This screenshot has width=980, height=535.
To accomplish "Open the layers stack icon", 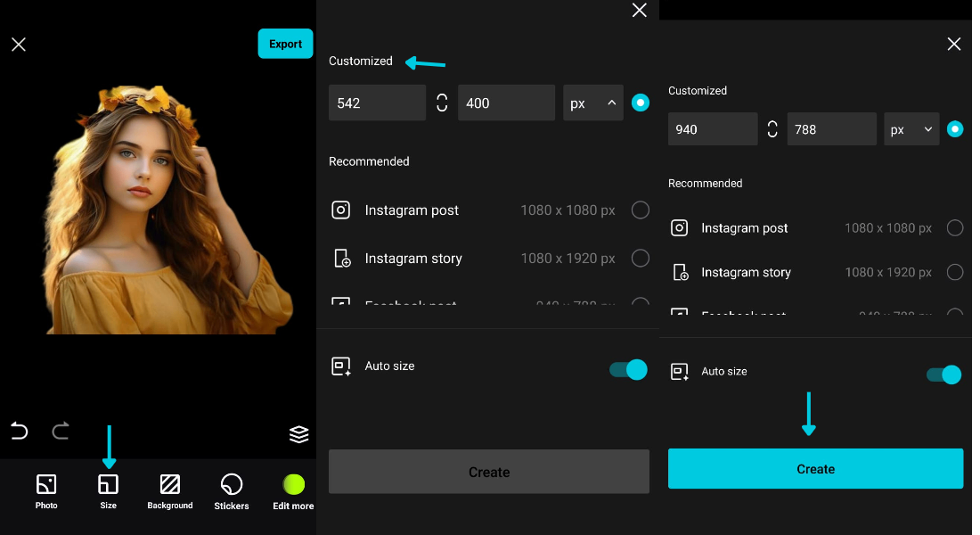I will (298, 433).
